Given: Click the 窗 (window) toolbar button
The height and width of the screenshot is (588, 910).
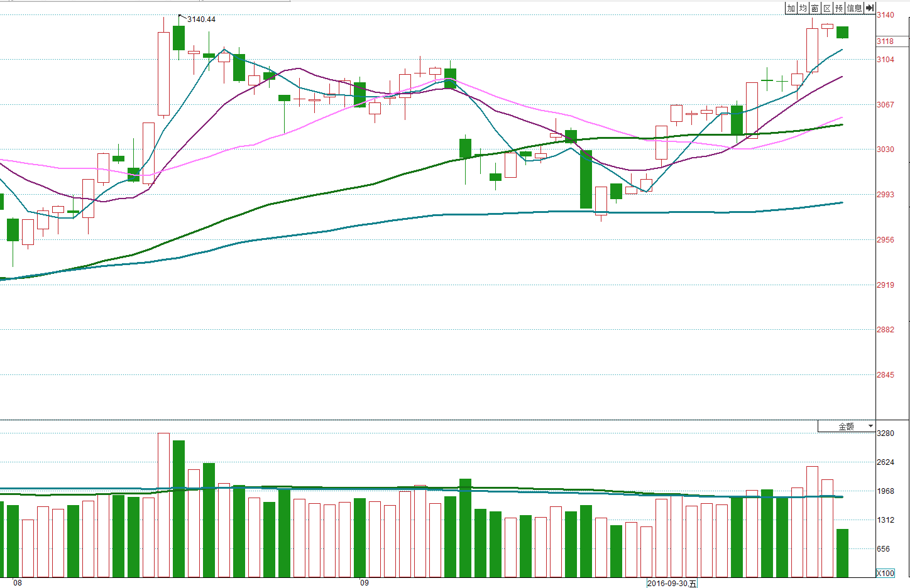Looking at the screenshot, I should [815, 8].
